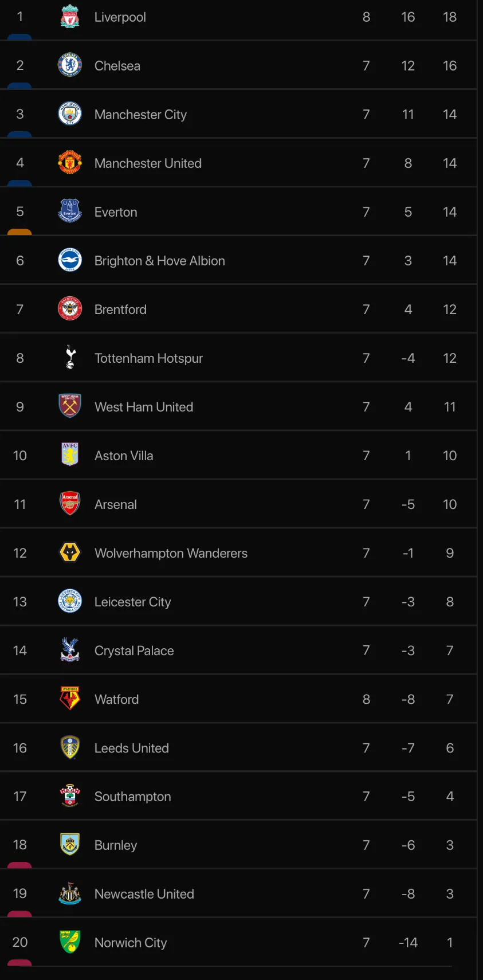Open the West Ham United team page
This screenshot has width=483, height=980.
tap(144, 407)
